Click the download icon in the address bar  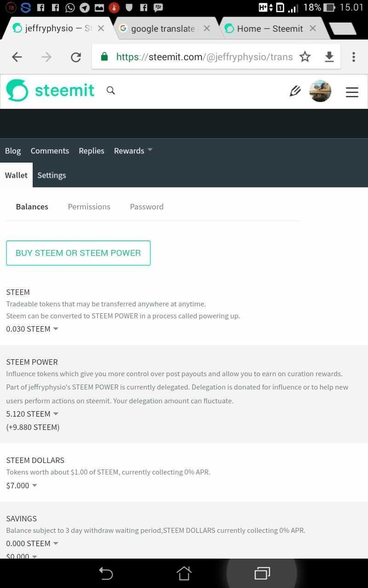329,57
